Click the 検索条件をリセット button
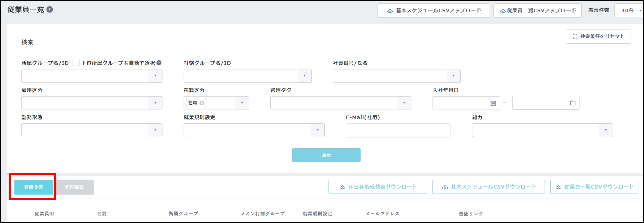The image size is (644, 223). click(598, 37)
